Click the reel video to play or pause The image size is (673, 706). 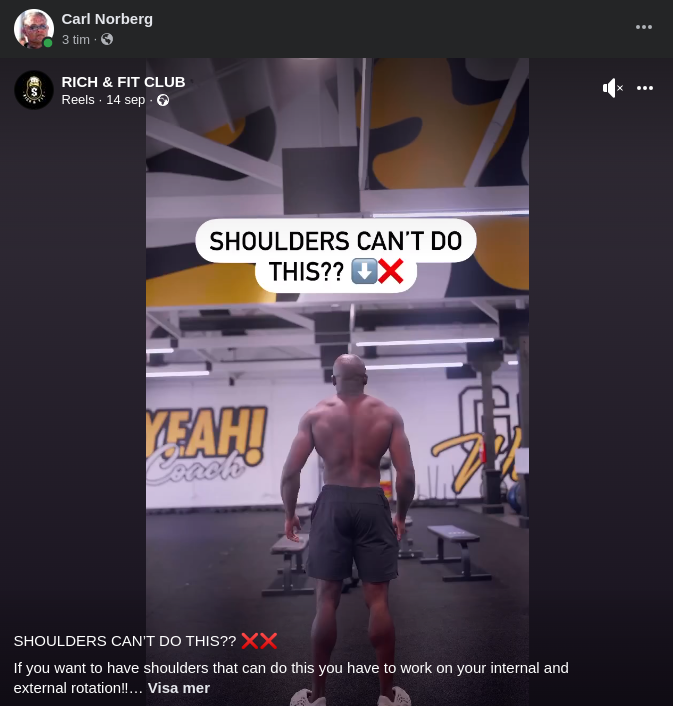point(337,405)
